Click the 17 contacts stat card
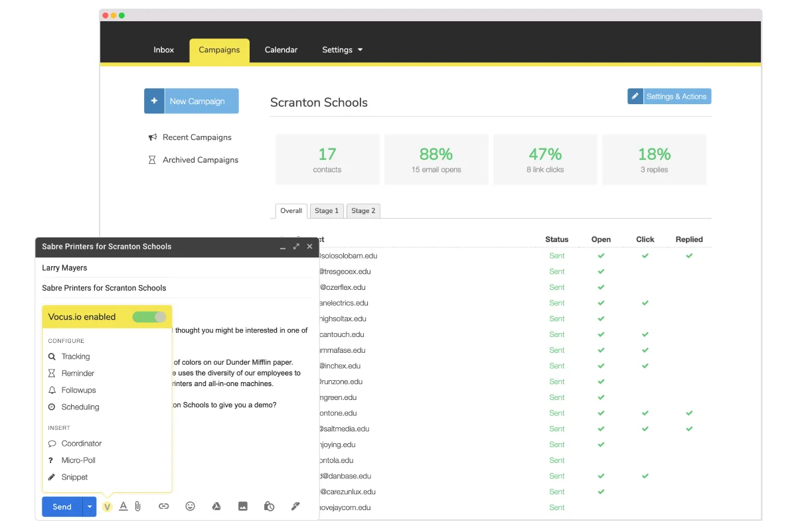This screenshot has height=532, width=806. pyautogui.click(x=327, y=159)
